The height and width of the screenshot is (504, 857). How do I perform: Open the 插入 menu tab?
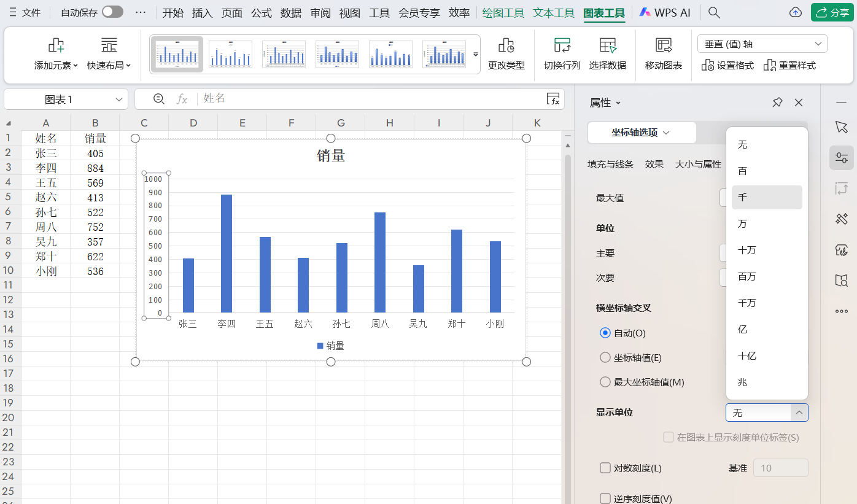point(203,12)
